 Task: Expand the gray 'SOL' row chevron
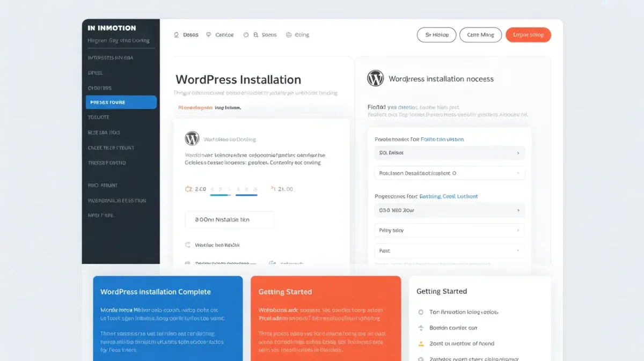tap(518, 153)
